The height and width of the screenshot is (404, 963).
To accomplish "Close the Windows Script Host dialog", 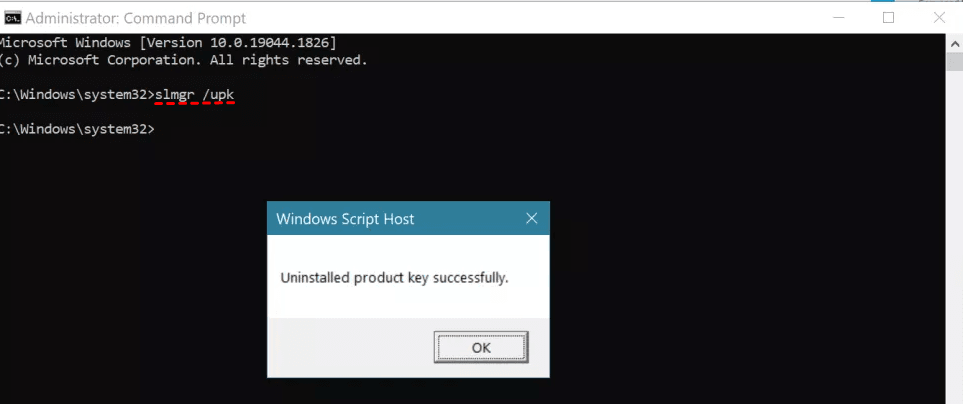I will pos(531,218).
